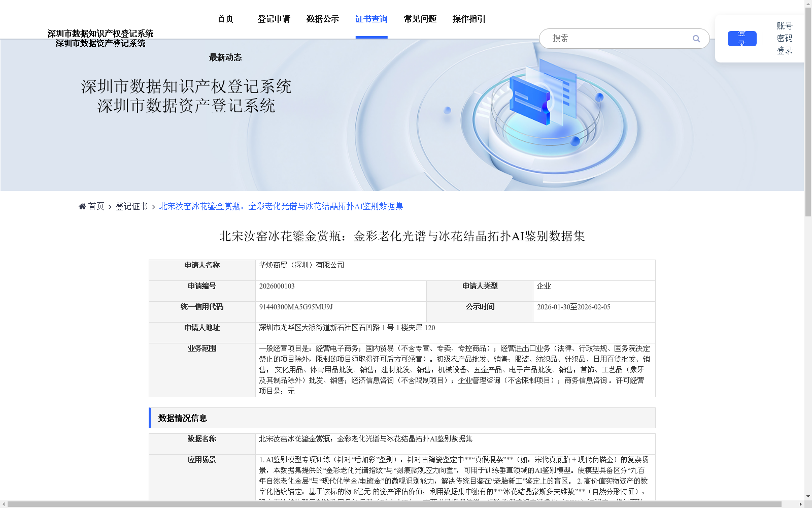Click the 统一信用代码 label cell
This screenshot has height=508, width=812.
click(x=202, y=312)
